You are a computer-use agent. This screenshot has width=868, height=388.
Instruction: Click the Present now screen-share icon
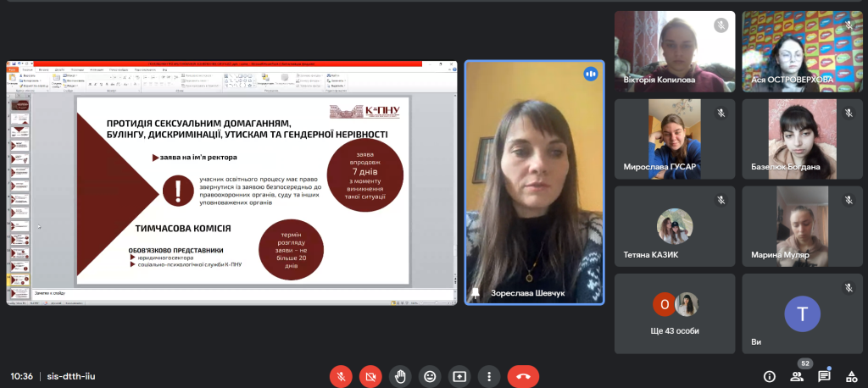tap(459, 375)
